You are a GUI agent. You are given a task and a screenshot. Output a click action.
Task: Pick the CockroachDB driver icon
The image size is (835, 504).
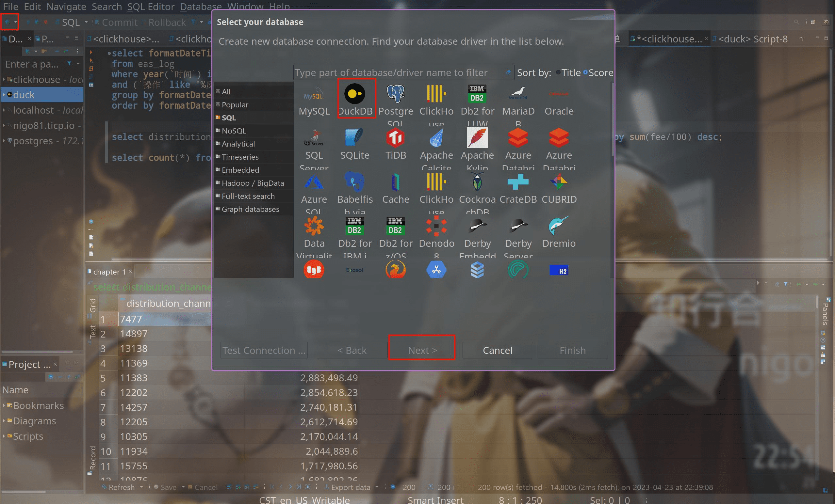(477, 182)
